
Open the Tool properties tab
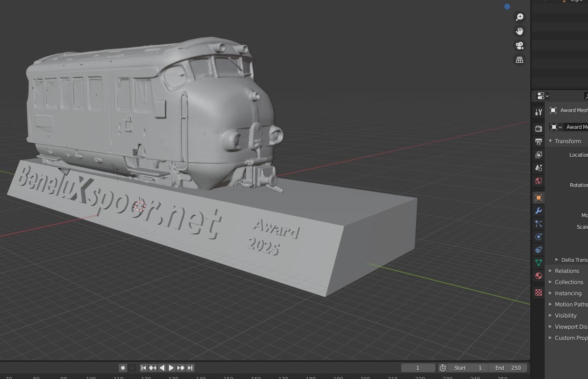click(x=539, y=112)
